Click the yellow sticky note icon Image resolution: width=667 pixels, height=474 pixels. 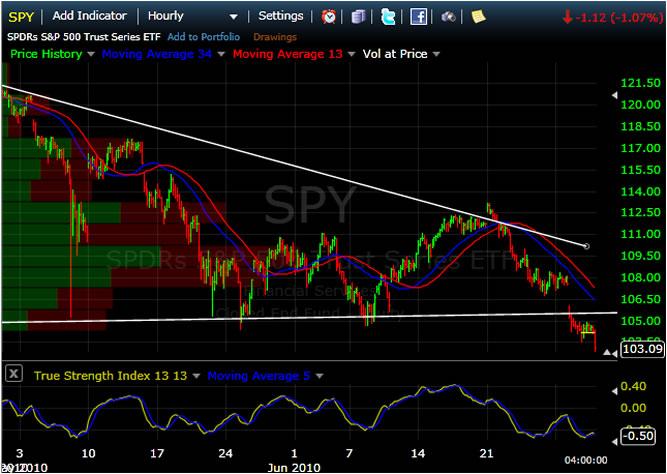coord(478,17)
